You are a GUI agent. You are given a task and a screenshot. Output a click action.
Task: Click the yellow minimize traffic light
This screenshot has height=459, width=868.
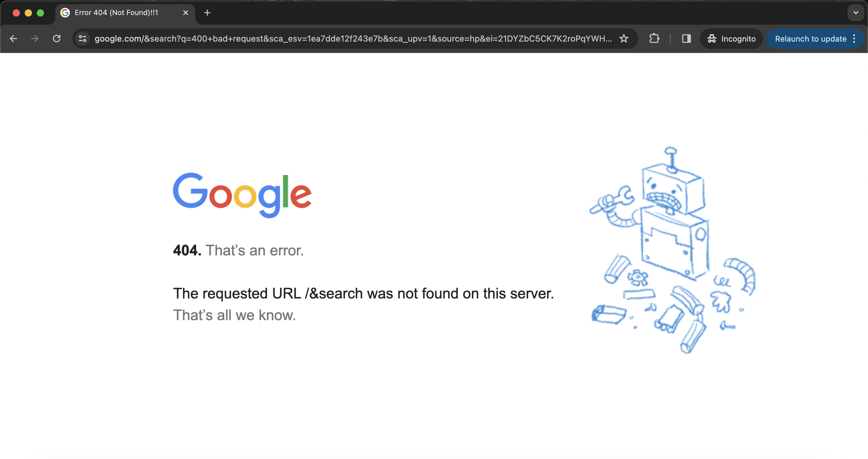coord(28,13)
